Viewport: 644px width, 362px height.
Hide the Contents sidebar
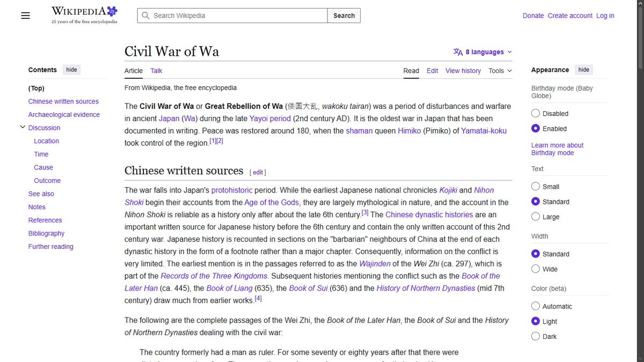(71, 70)
